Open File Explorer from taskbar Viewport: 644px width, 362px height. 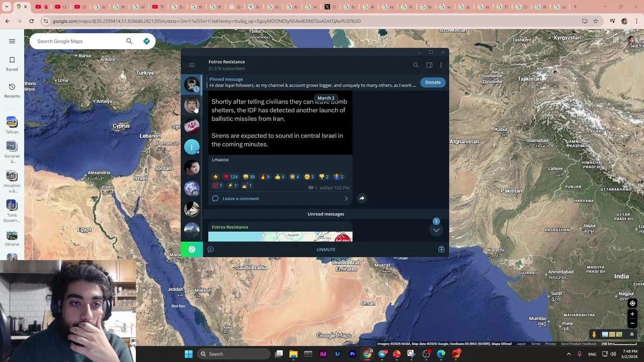(x=293, y=354)
